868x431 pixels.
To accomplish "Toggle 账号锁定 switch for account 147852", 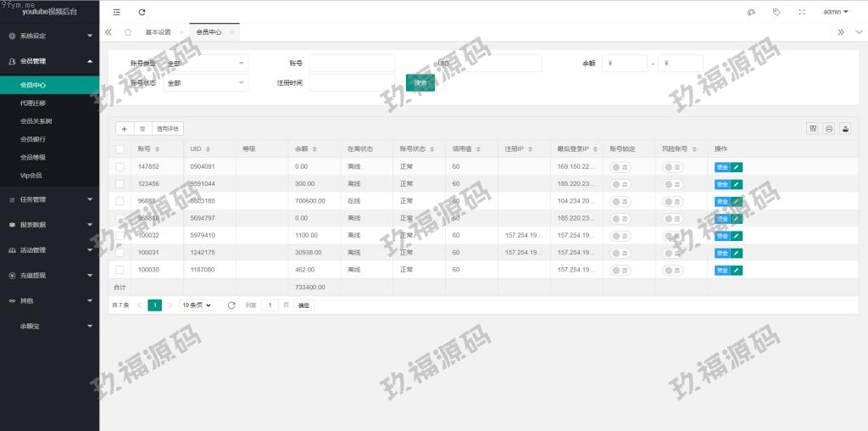I will tap(620, 167).
